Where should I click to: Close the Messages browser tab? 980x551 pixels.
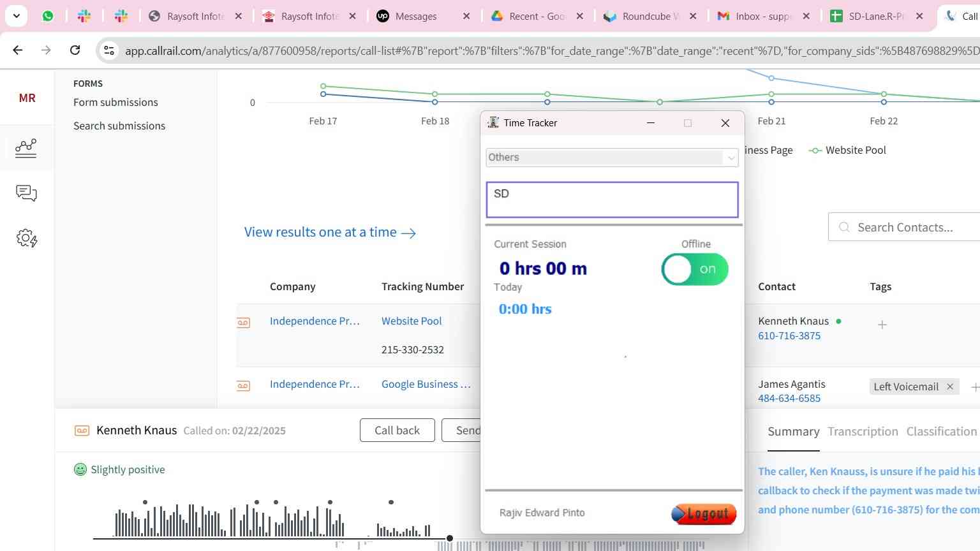(466, 16)
